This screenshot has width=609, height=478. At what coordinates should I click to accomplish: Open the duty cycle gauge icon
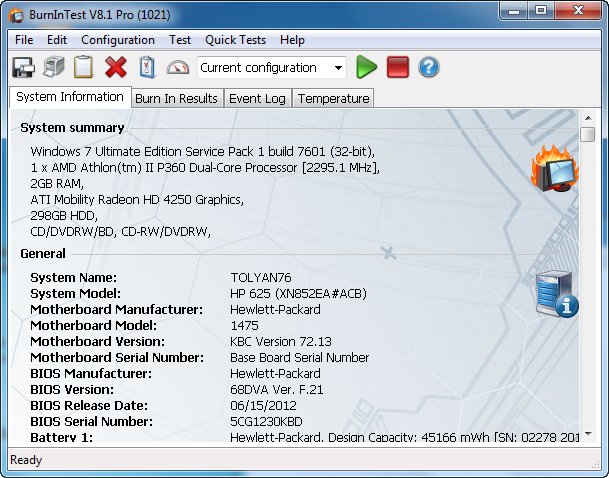pos(177,68)
